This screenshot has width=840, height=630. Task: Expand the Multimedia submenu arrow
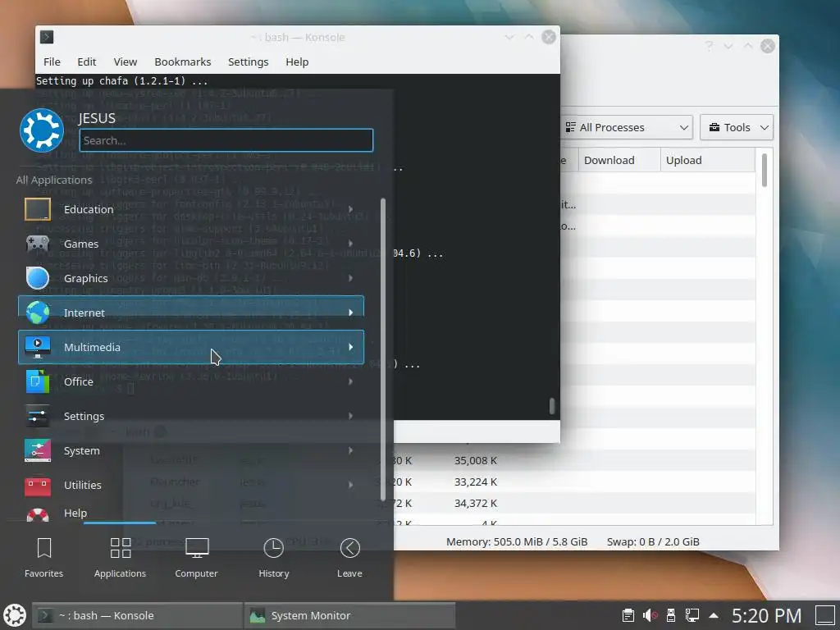(351, 347)
